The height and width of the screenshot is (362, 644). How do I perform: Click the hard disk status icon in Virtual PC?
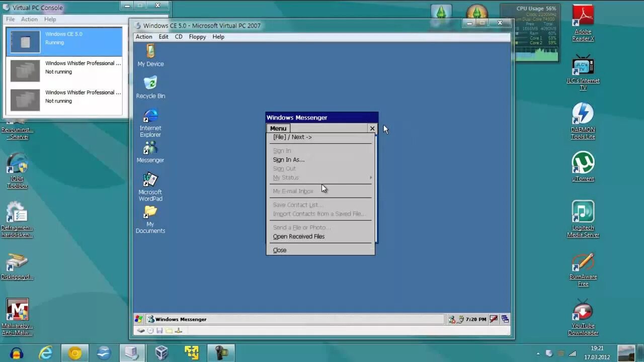pos(141,330)
